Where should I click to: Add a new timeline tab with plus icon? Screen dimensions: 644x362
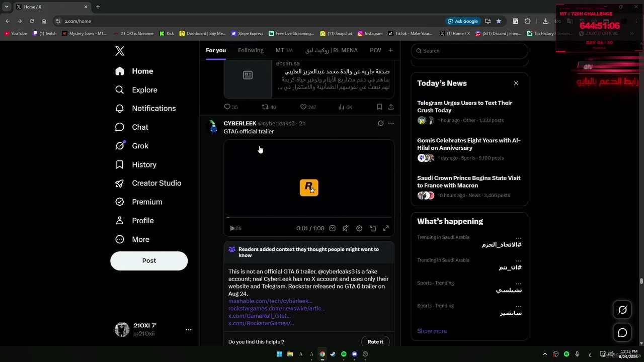coord(390,50)
